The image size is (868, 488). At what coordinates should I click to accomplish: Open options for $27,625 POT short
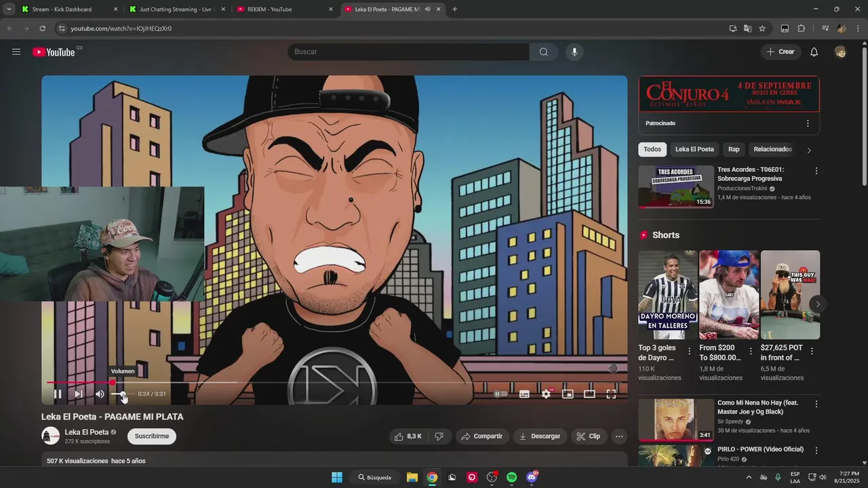click(x=812, y=351)
